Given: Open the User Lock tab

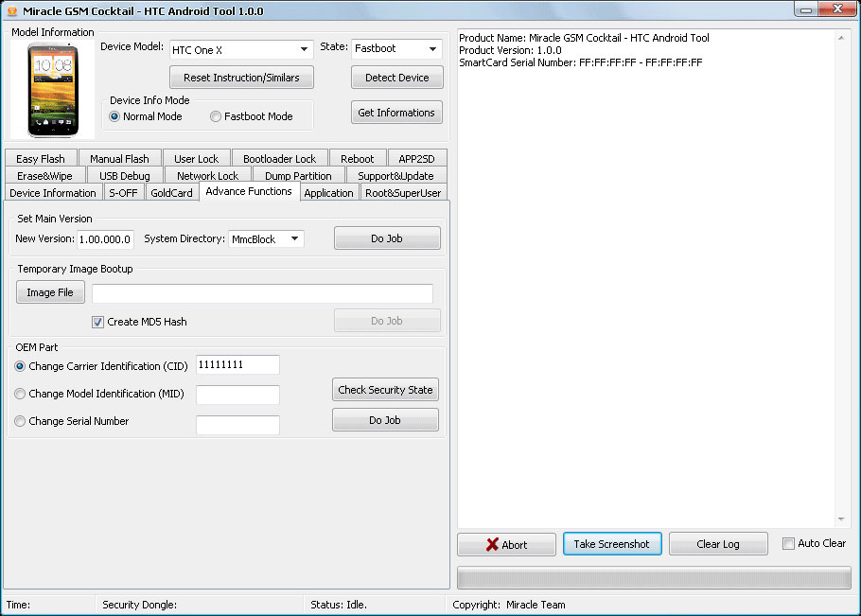Looking at the screenshot, I should (x=196, y=159).
